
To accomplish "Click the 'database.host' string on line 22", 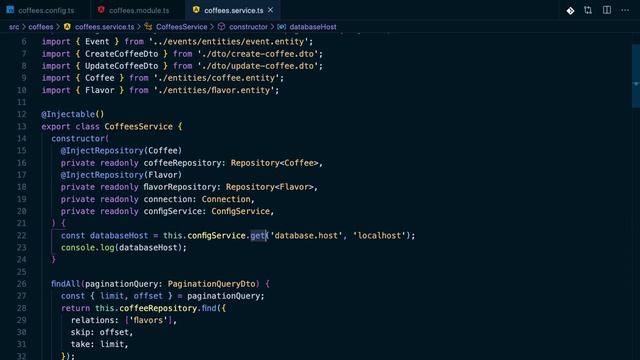I will click(x=307, y=236).
